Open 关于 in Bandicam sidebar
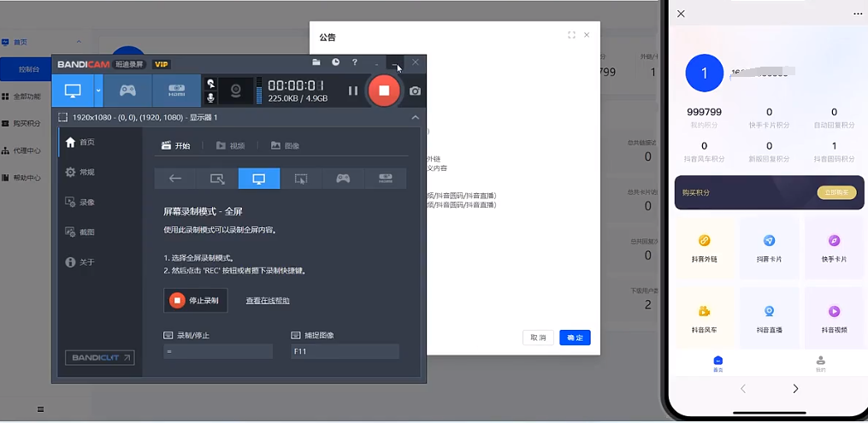The image size is (868, 423). 80,262
